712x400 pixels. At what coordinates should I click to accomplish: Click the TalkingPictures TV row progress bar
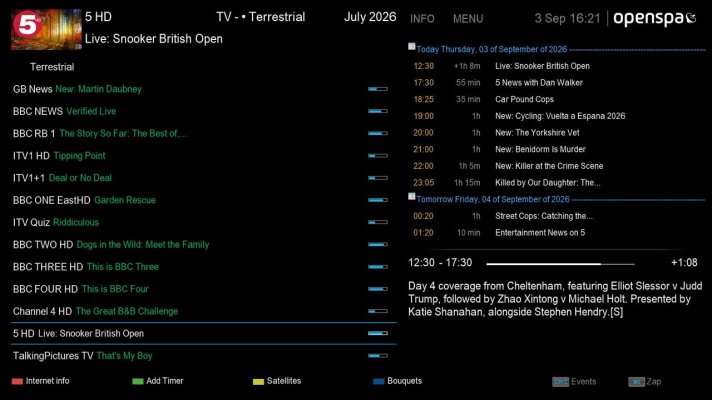coord(378,356)
